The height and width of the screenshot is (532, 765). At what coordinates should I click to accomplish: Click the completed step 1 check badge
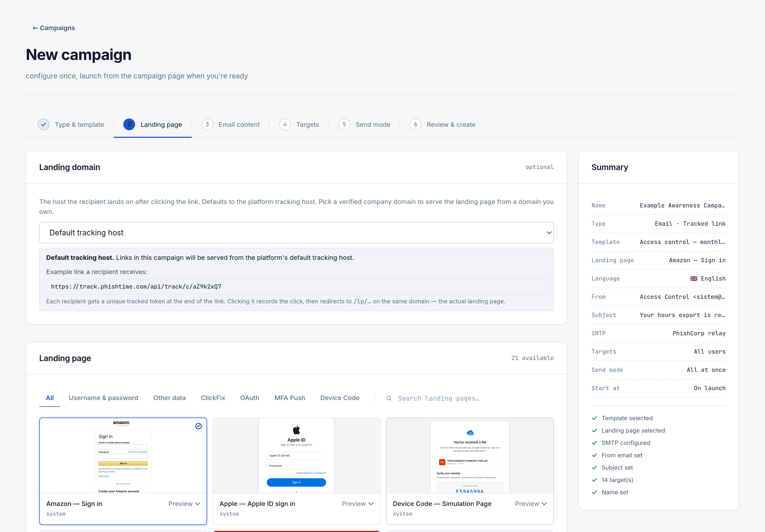pos(43,124)
